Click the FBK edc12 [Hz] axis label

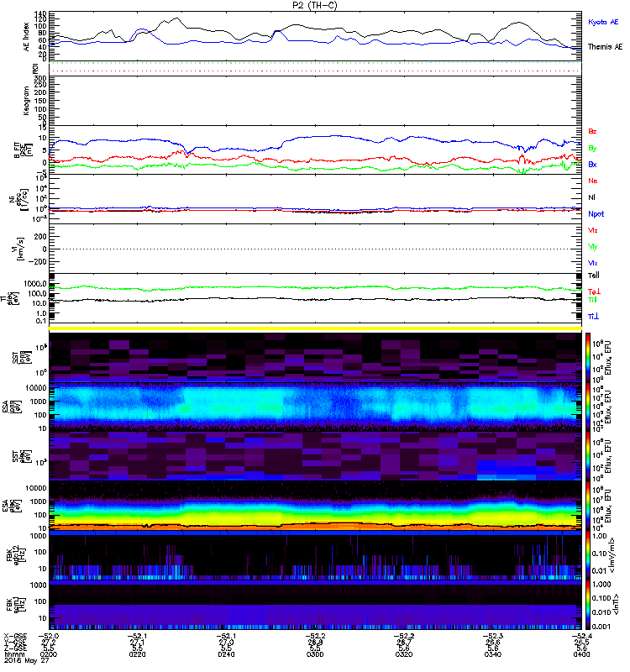pyautogui.click(x=14, y=555)
